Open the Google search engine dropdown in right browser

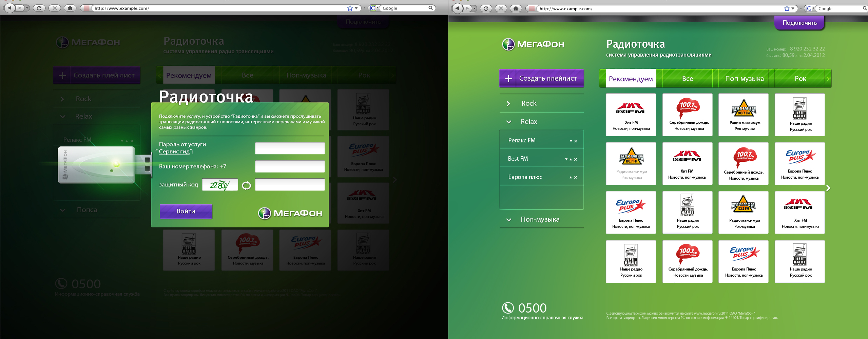tap(810, 8)
